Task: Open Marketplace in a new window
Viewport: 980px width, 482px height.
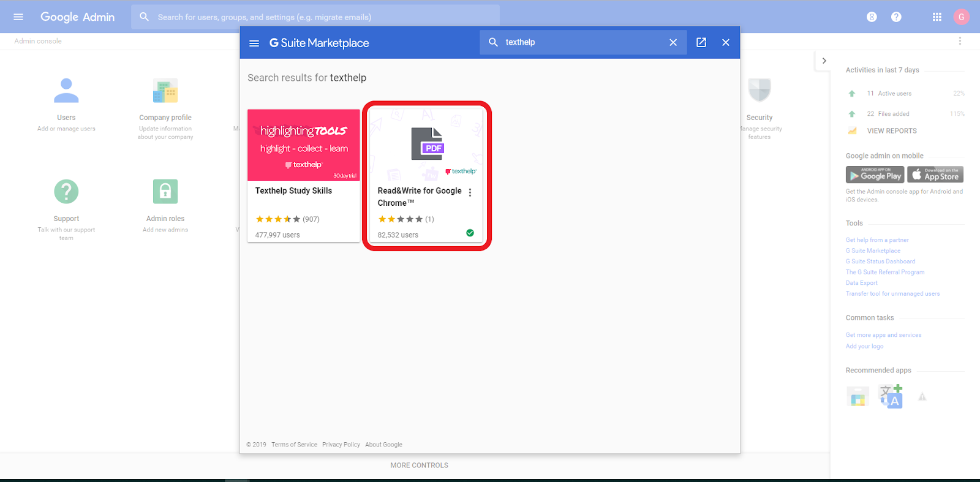Action: pyautogui.click(x=701, y=42)
